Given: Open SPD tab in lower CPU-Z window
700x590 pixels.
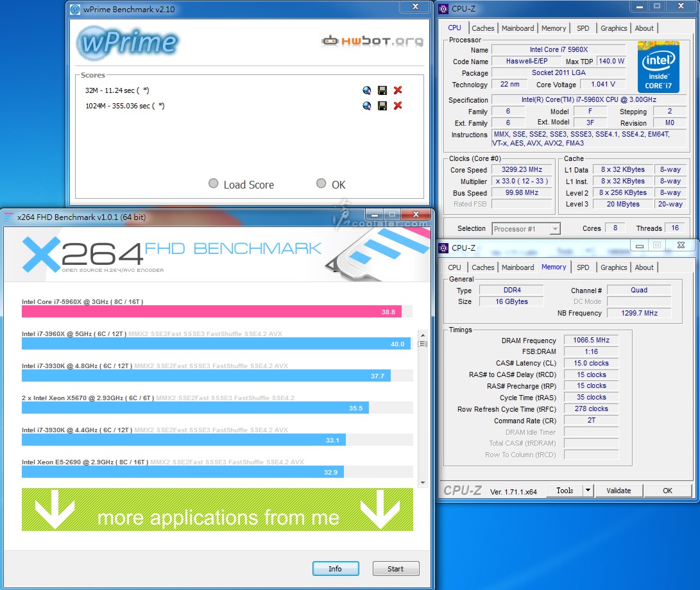Looking at the screenshot, I should pyautogui.click(x=583, y=267).
